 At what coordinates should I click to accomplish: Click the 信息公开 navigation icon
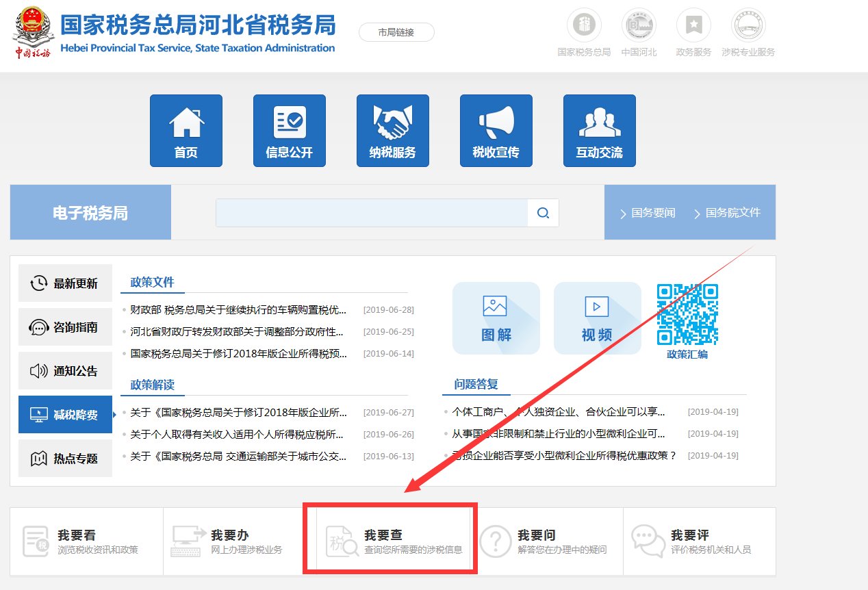[x=289, y=130]
